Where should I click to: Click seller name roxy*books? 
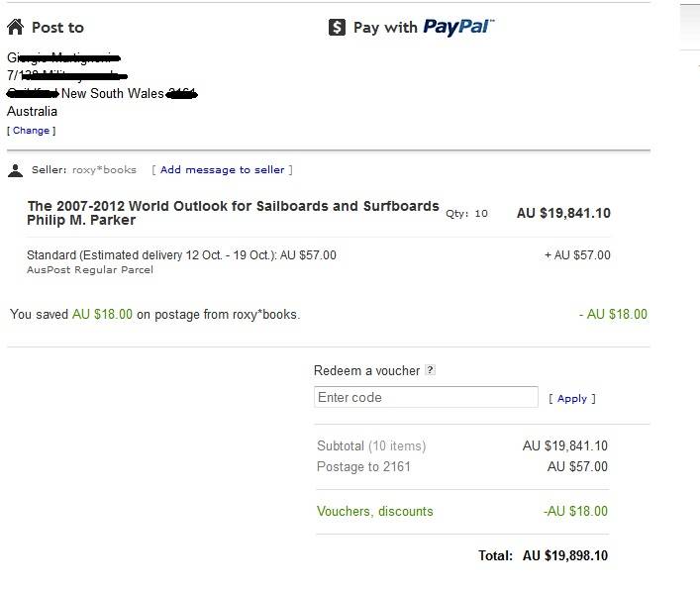point(104,169)
